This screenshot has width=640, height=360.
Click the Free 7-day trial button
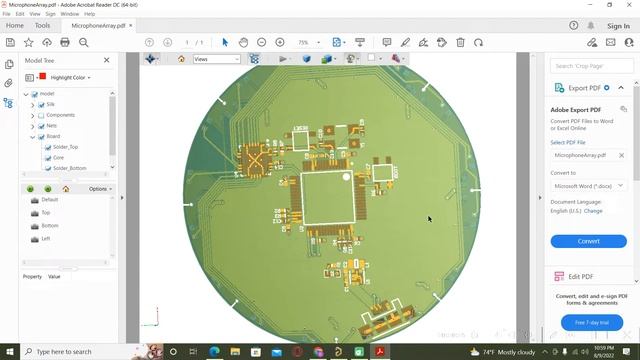(x=592, y=322)
